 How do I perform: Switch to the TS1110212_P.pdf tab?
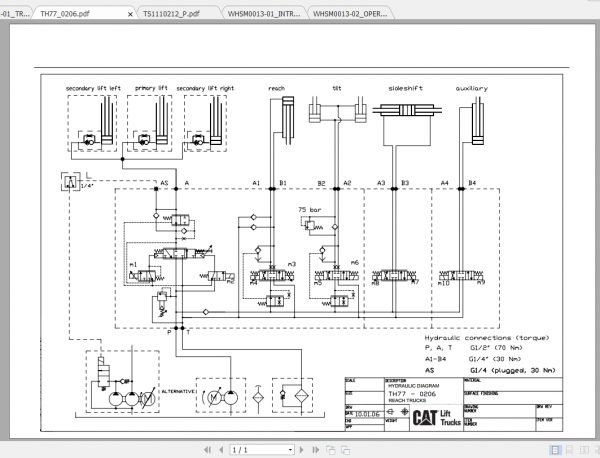(171, 14)
